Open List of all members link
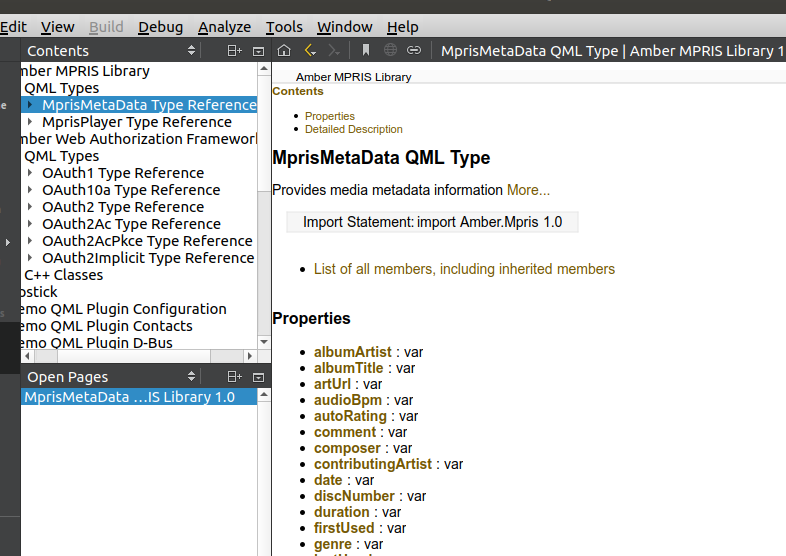This screenshot has height=556, width=786. [464, 269]
